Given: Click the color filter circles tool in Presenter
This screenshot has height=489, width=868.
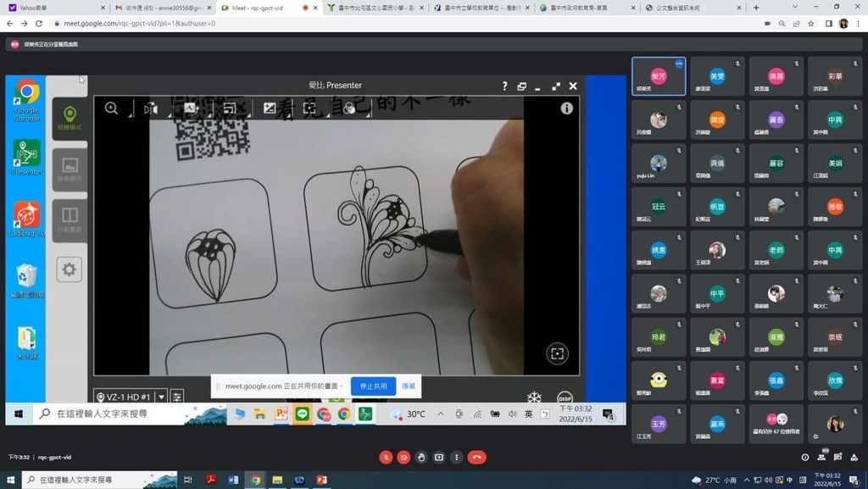Looking at the screenshot, I should [349, 108].
